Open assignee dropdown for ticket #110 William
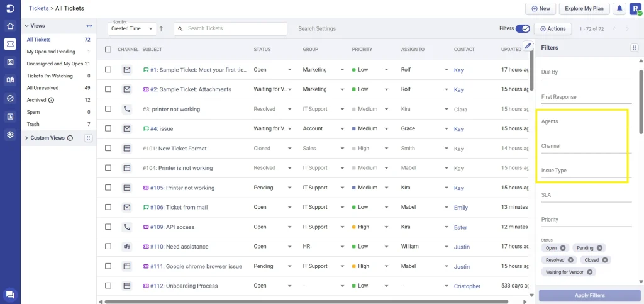 tap(447, 247)
